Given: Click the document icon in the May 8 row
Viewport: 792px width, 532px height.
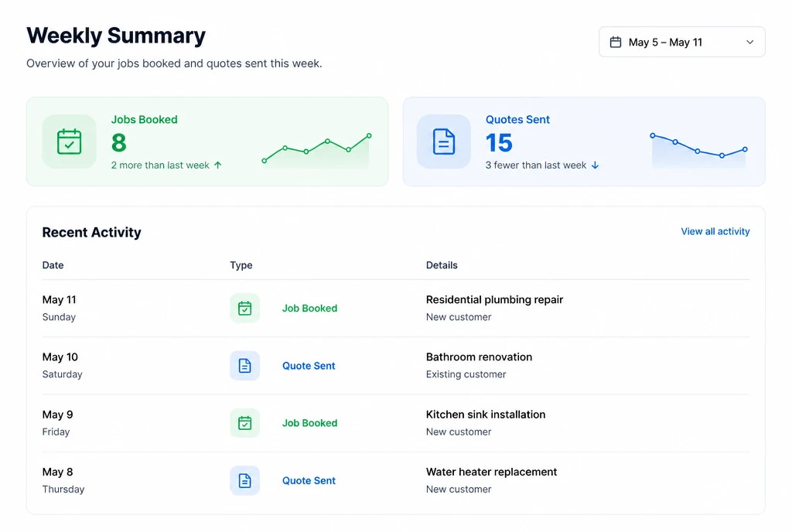Looking at the screenshot, I should coord(245,480).
